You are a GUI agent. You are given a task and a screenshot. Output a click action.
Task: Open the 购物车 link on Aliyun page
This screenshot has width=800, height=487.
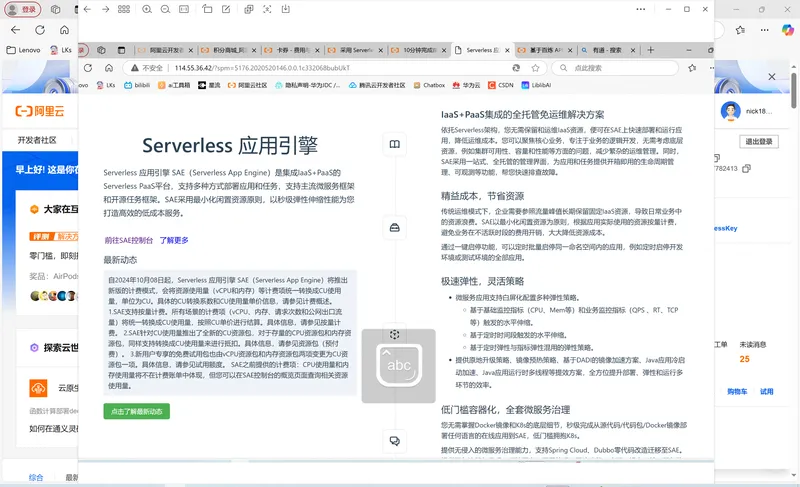[737, 392]
